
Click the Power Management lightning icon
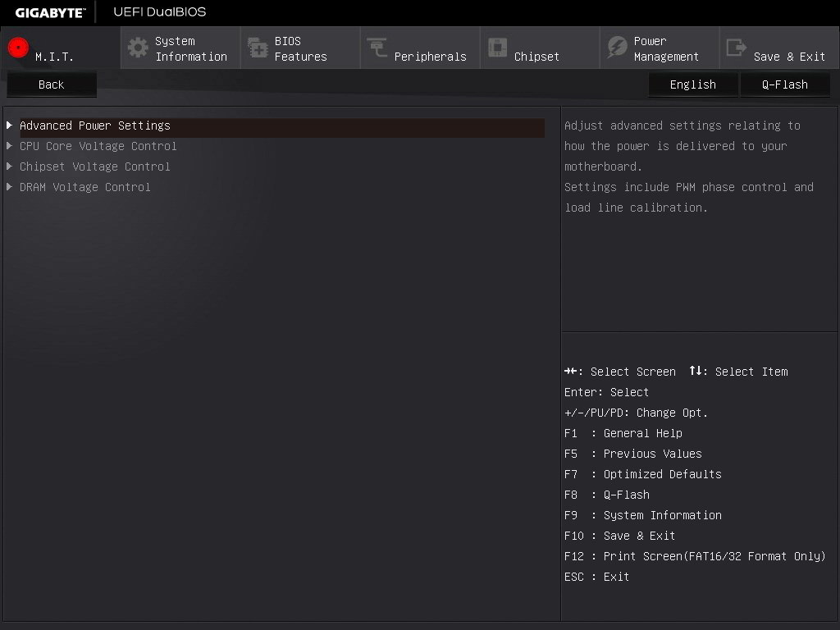616,48
